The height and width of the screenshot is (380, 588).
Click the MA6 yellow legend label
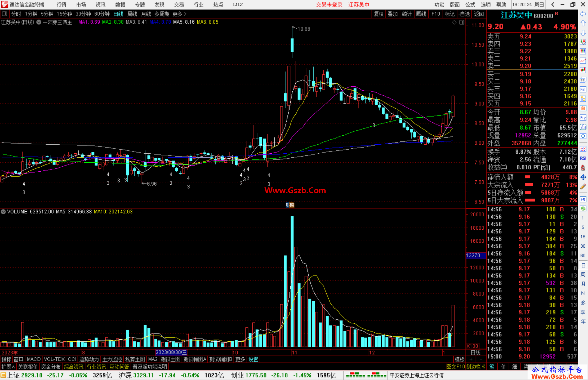point(207,22)
